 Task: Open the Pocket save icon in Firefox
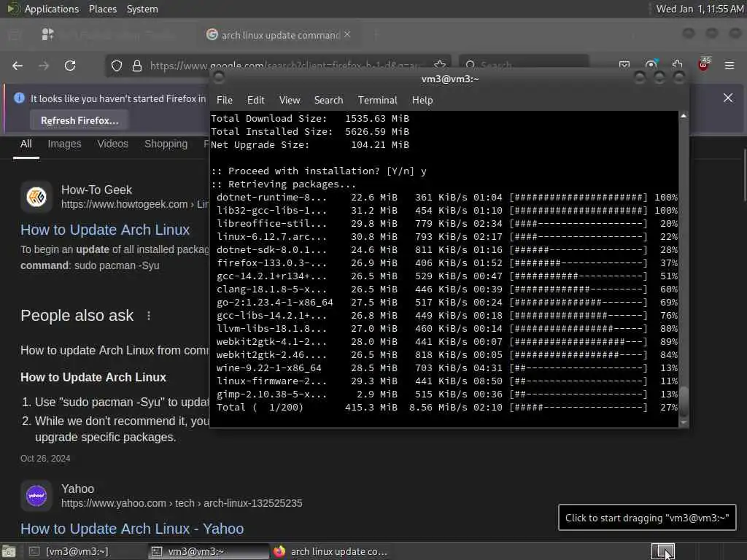[624, 65]
